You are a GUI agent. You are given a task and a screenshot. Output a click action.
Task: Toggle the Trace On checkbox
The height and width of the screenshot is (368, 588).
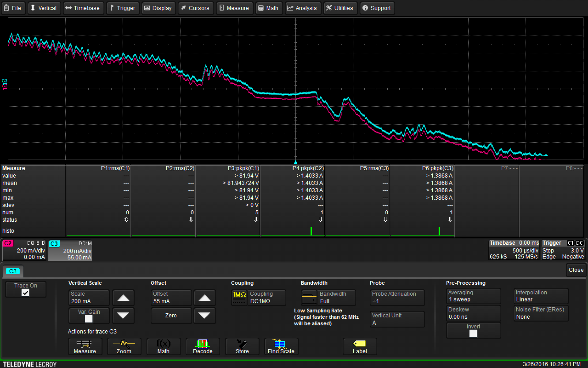(x=25, y=293)
